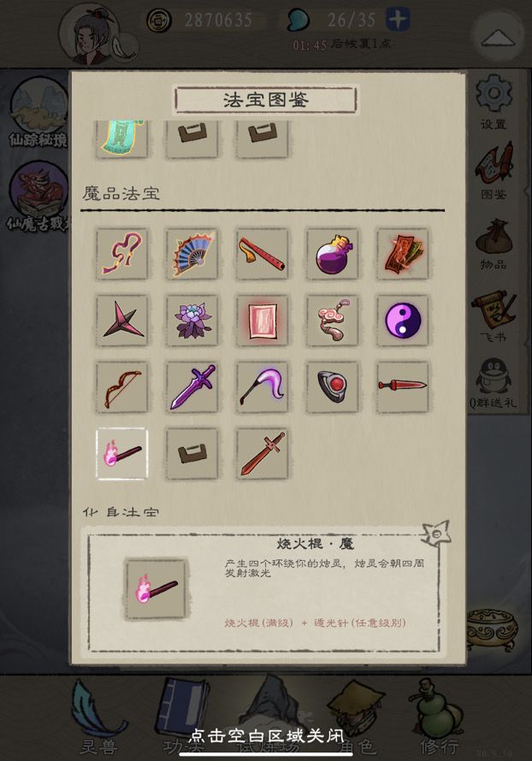The image size is (532, 761).
Task: Open the Q群送礼 penguin gift
Action: tap(494, 383)
